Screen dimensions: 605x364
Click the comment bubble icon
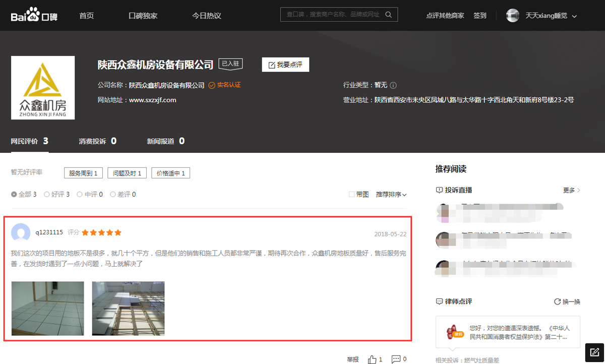(x=396, y=359)
